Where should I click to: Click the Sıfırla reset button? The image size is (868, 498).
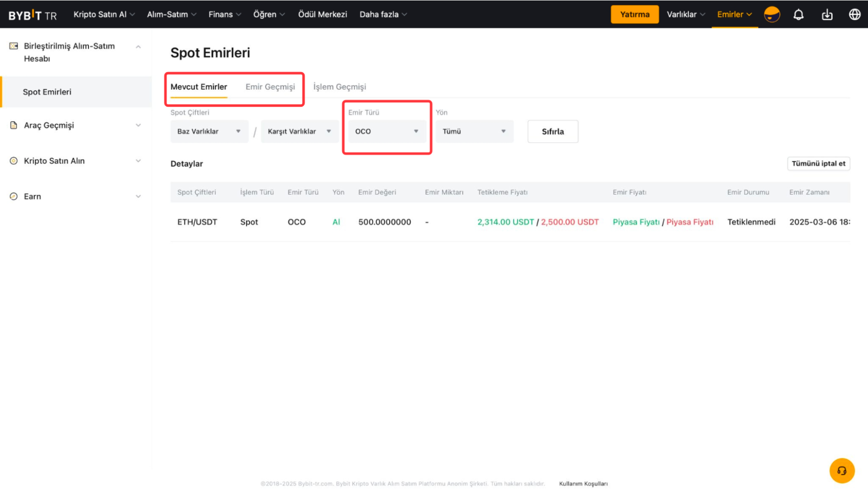point(552,131)
